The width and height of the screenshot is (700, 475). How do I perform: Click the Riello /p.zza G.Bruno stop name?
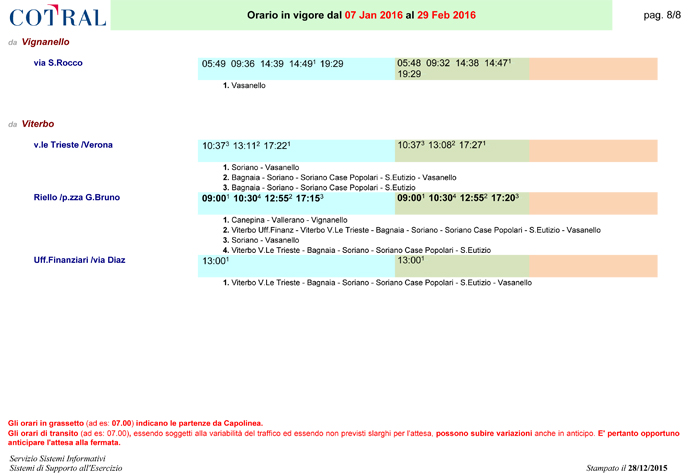tap(77, 197)
